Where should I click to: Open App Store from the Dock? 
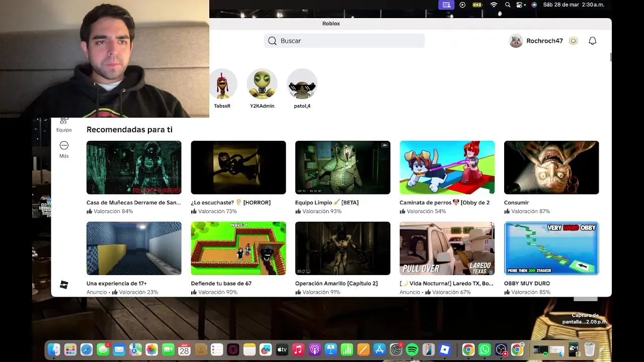tap(380, 349)
